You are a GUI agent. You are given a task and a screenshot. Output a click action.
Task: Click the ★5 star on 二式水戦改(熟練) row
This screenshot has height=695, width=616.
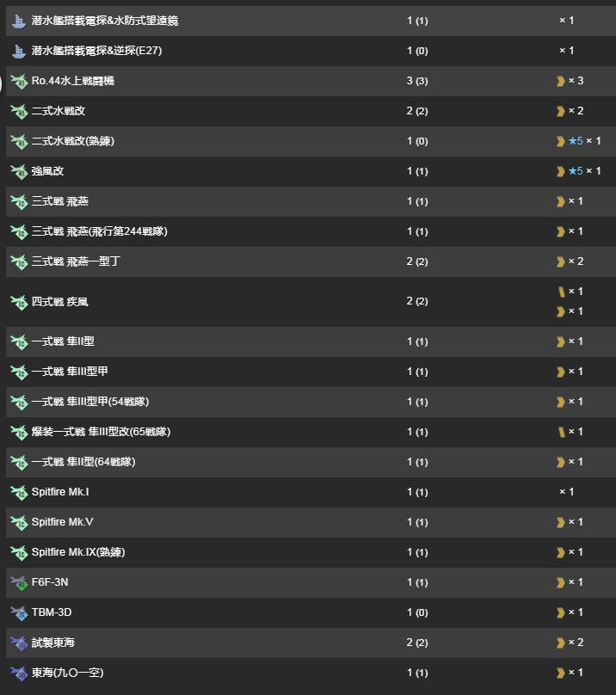[x=576, y=140]
